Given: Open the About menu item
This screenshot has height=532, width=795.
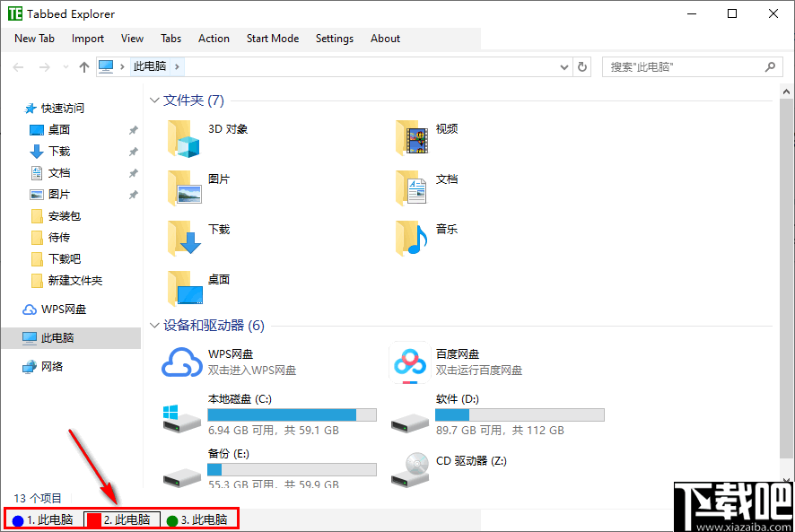Looking at the screenshot, I should tap(385, 39).
